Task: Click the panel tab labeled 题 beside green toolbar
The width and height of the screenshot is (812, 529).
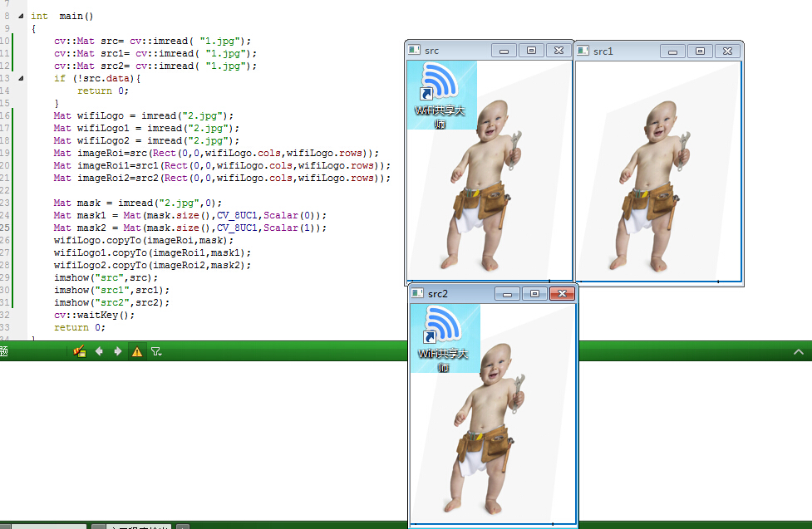Action: tap(4, 351)
